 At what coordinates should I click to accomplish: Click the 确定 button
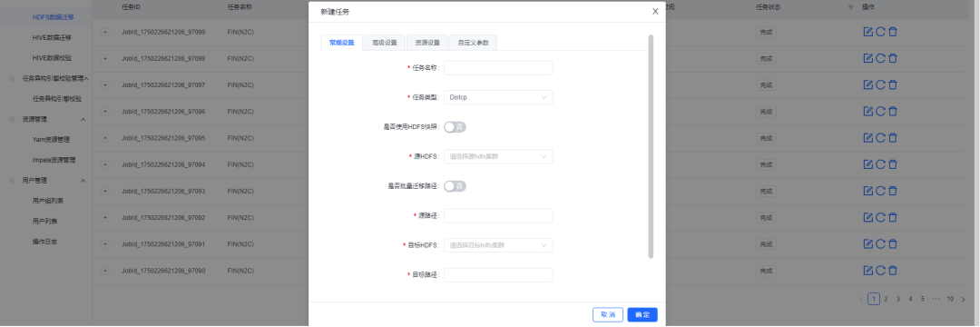pos(642,314)
